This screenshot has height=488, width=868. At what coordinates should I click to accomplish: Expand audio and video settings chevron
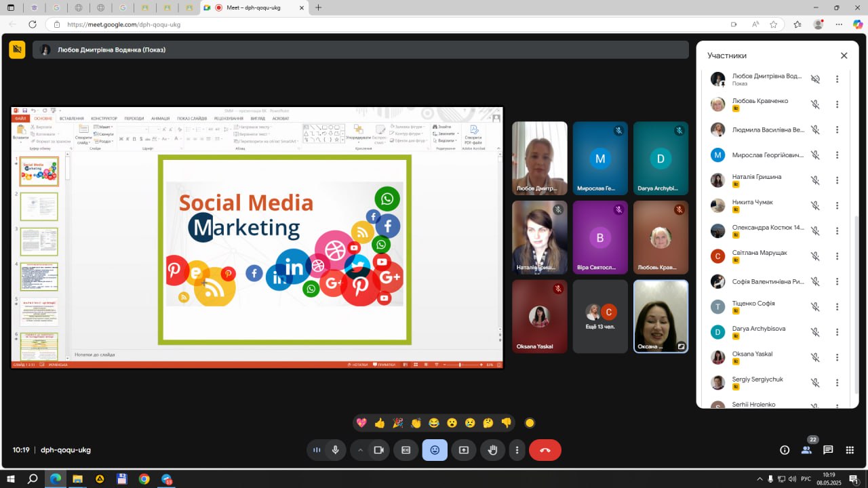[x=360, y=450]
